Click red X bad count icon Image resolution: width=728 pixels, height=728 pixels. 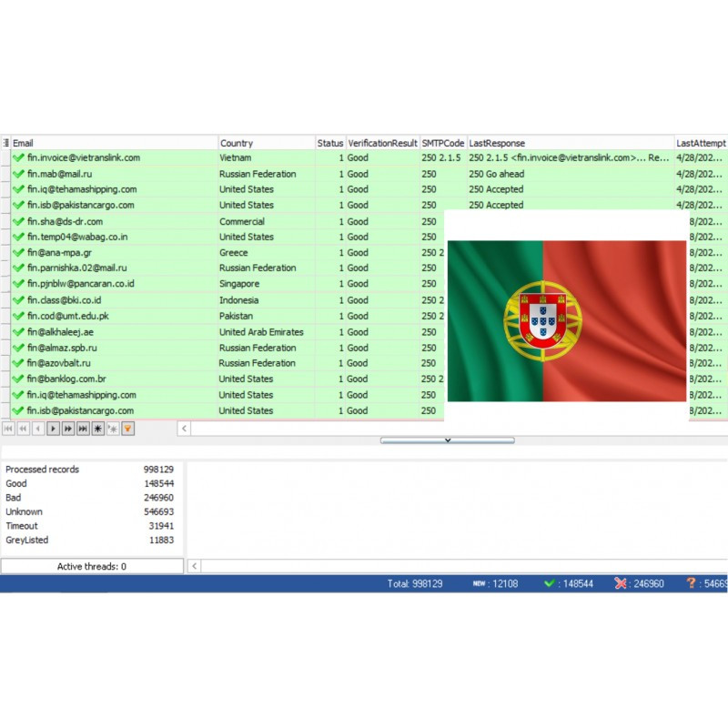621,583
